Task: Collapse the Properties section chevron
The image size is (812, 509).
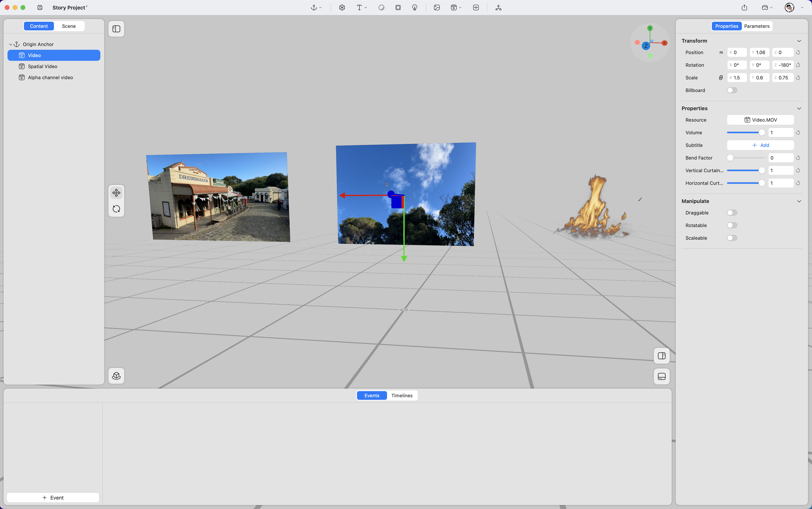Action: tap(799, 108)
